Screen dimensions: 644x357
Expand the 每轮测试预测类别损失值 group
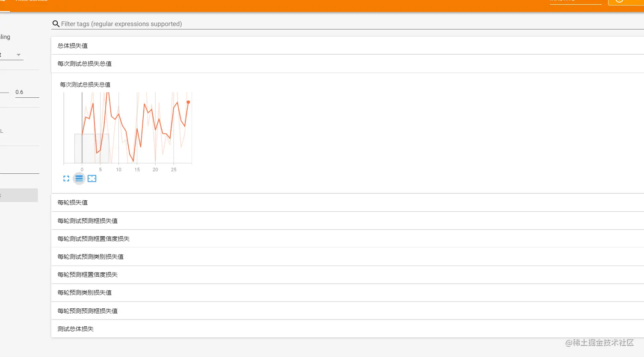pyautogui.click(x=348, y=257)
